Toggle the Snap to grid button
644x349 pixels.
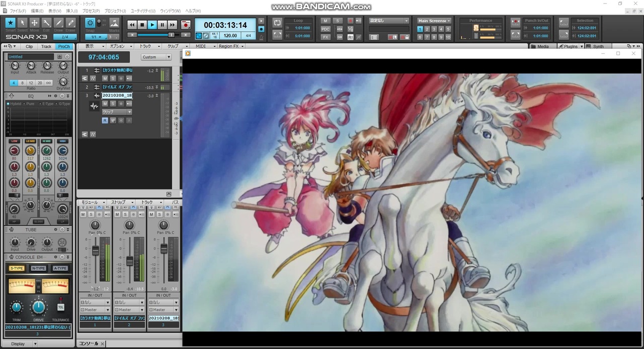[x=90, y=23]
